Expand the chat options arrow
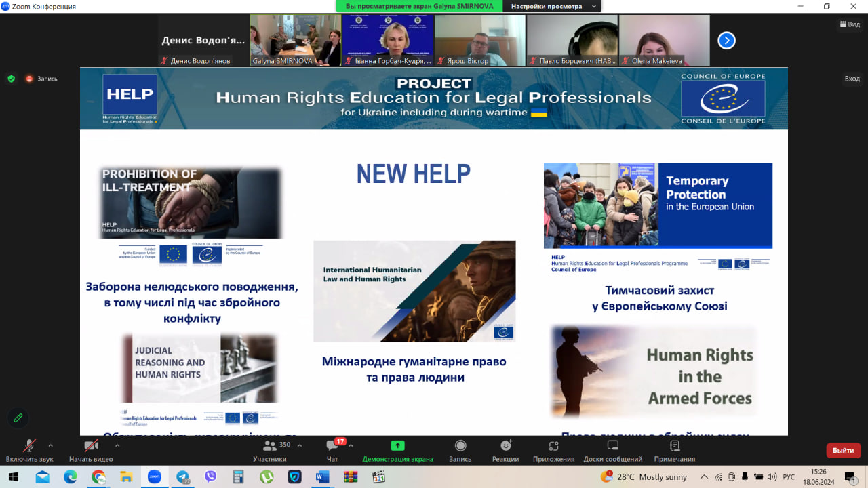Screen dimensions: 868x488 tap(351, 445)
